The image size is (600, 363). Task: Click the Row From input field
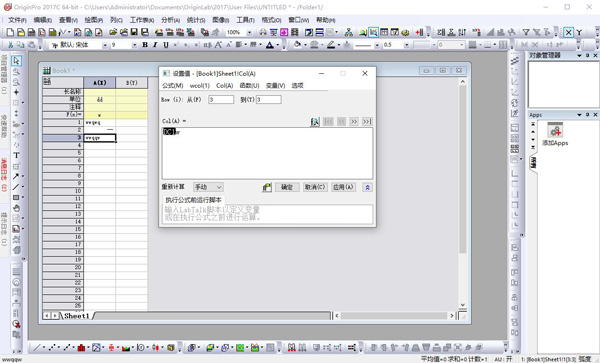coord(221,99)
